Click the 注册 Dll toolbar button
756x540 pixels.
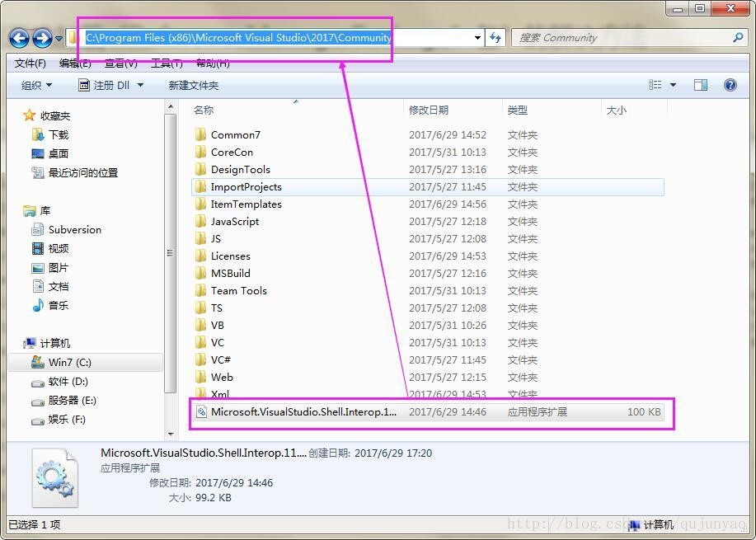point(104,86)
